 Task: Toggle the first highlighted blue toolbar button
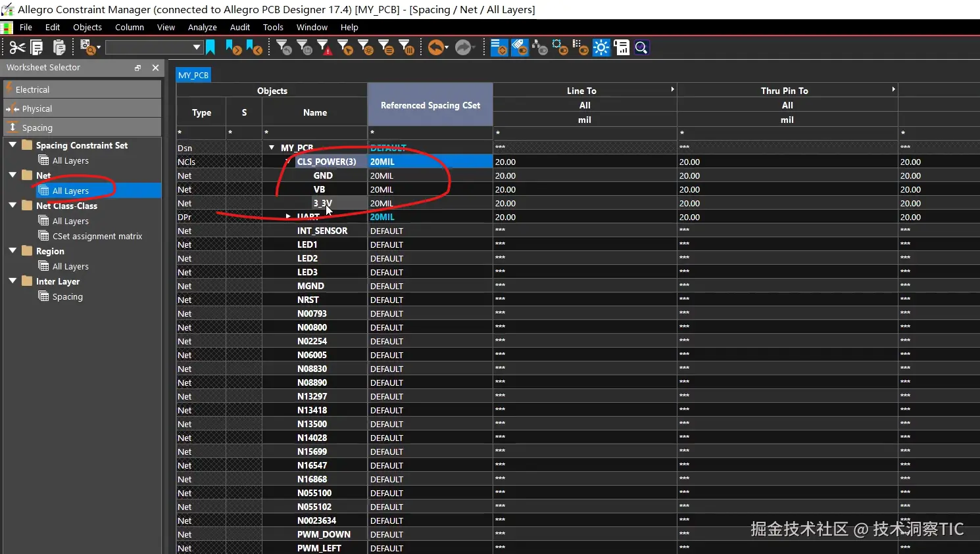(499, 47)
